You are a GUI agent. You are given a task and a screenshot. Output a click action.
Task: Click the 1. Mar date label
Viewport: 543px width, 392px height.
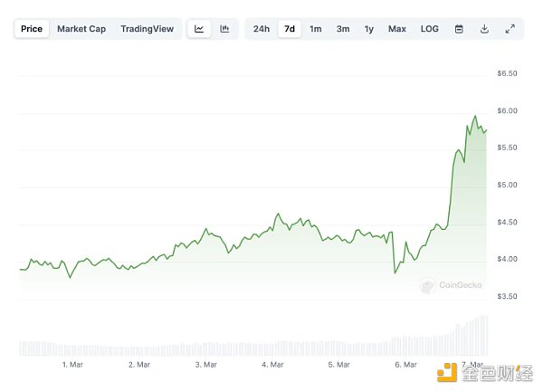[72, 365]
